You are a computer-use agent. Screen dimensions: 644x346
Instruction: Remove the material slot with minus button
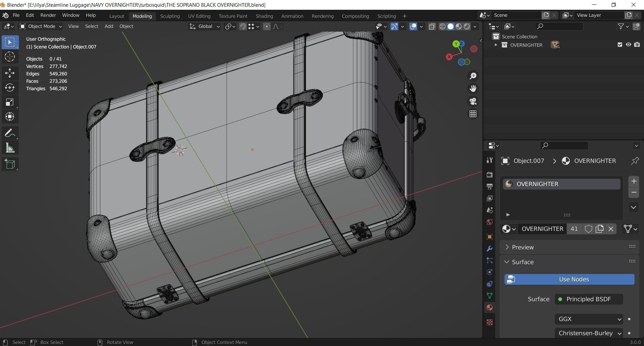[634, 193]
